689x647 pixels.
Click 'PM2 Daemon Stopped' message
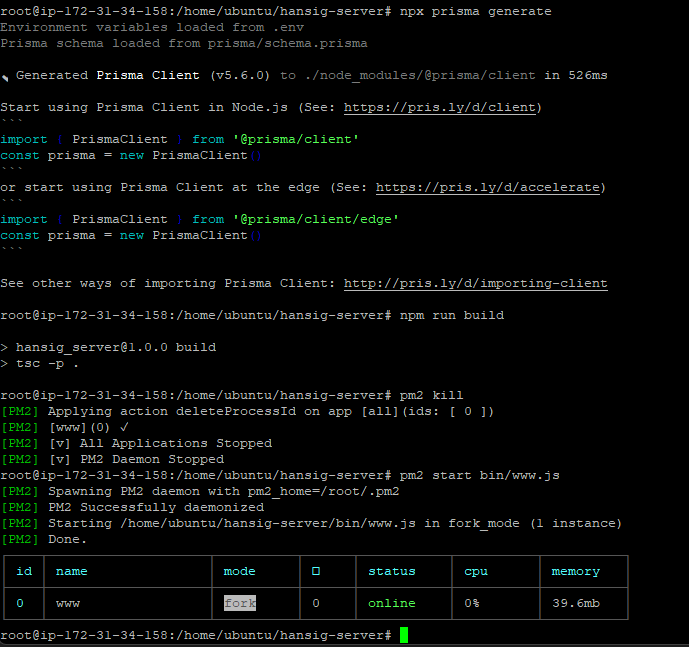click(152, 459)
